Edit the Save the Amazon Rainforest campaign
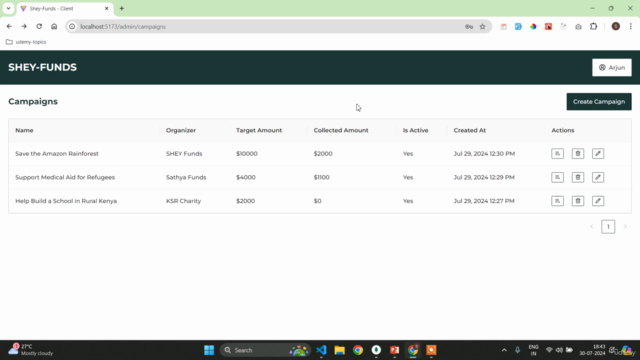 (598, 153)
